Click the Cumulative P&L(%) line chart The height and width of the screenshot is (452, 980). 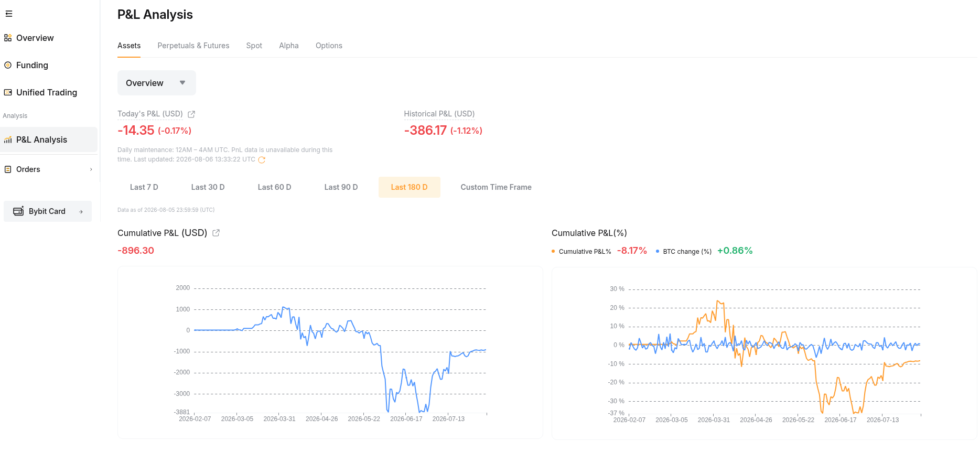tap(764, 353)
